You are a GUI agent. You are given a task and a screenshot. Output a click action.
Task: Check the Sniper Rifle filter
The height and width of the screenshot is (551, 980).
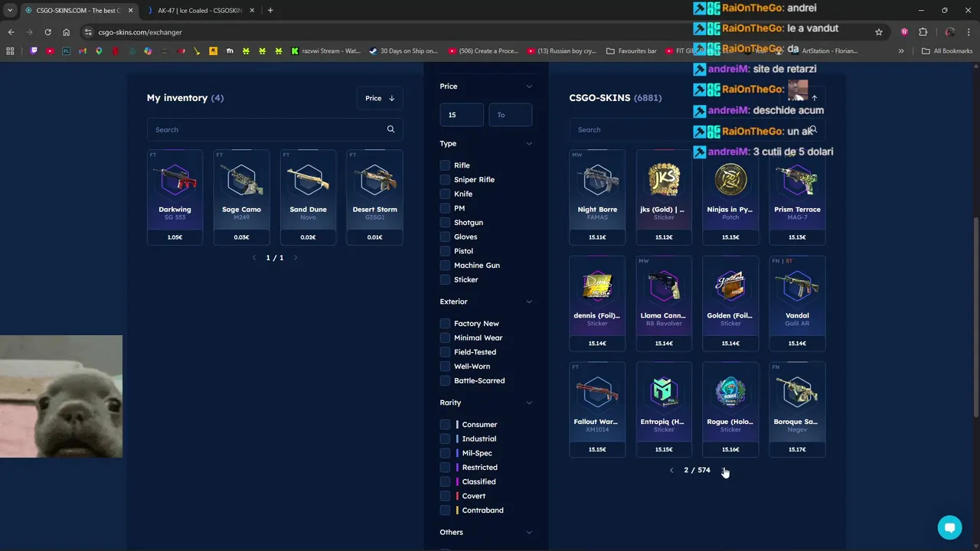(445, 180)
